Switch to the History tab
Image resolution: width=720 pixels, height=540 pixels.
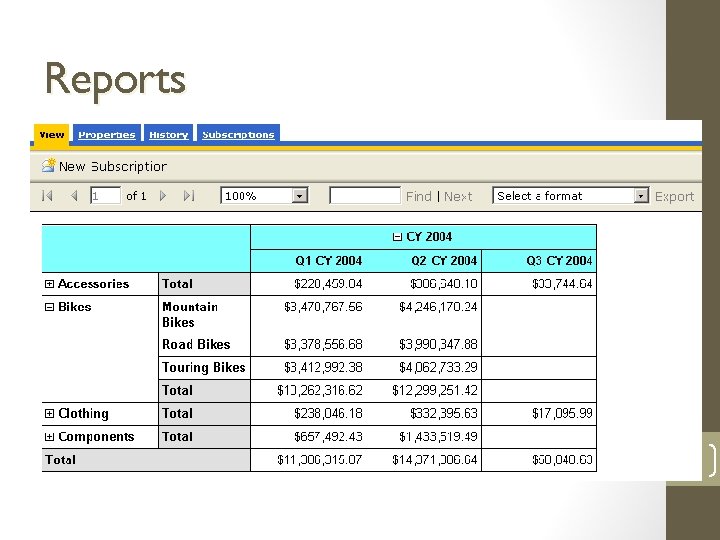click(169, 135)
